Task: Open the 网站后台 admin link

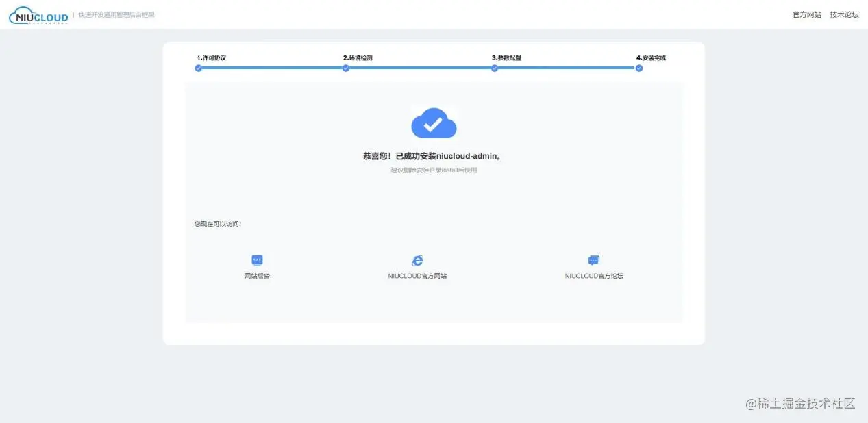Action: [257, 276]
